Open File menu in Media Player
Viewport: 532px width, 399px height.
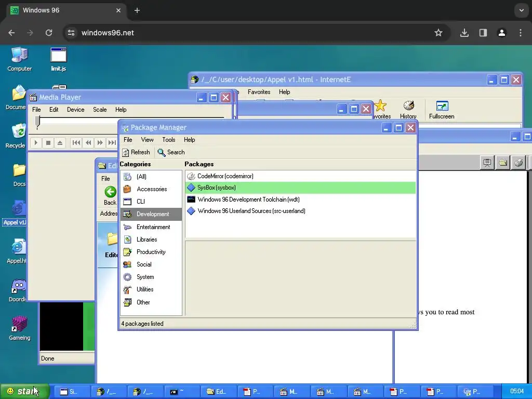(36, 110)
